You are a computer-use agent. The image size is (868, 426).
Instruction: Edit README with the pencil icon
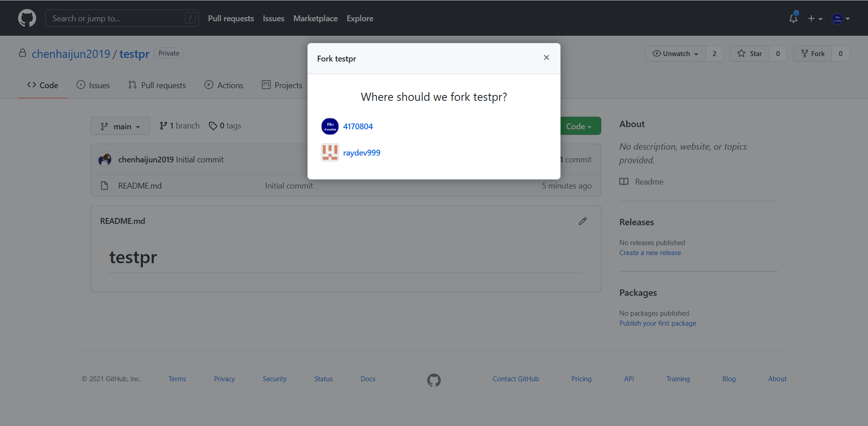(583, 221)
